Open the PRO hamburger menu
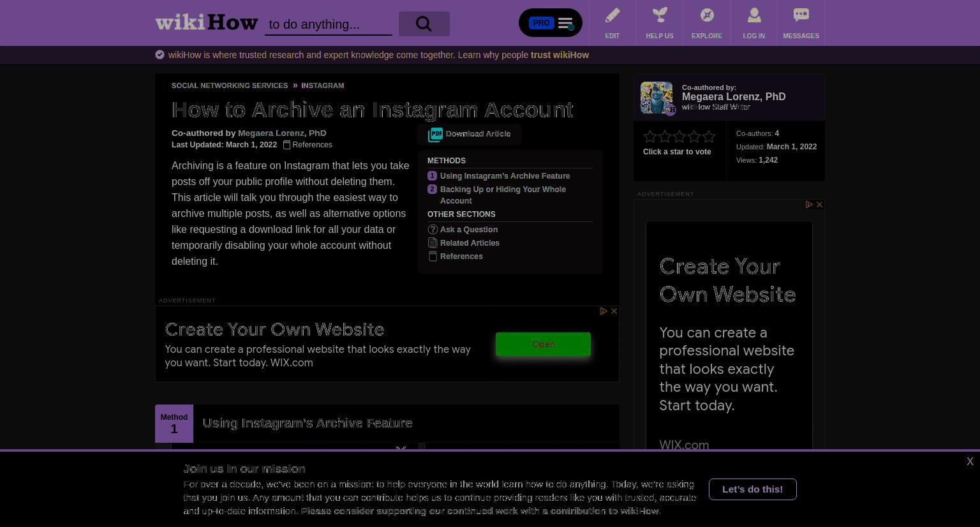Screen dimensions: 980x527 pos(551,23)
